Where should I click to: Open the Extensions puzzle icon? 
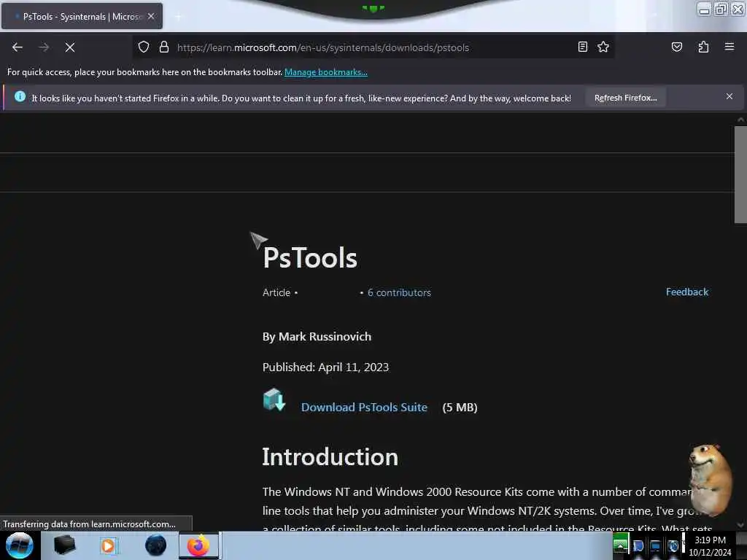(x=703, y=47)
